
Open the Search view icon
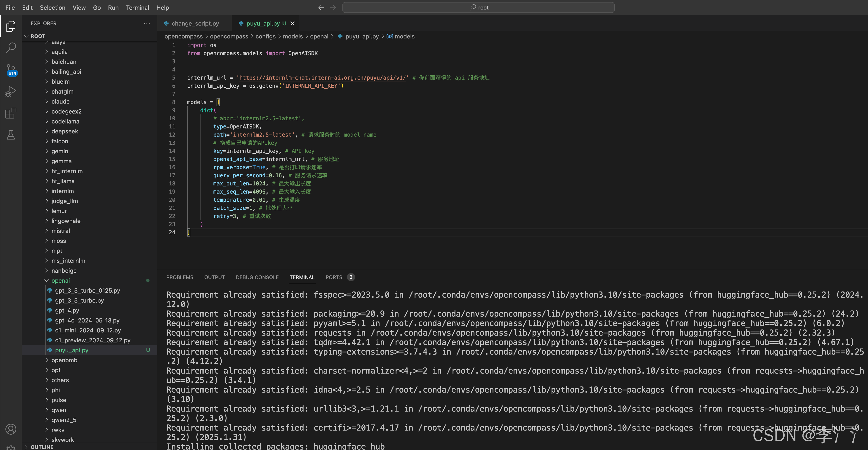pyautogui.click(x=11, y=47)
